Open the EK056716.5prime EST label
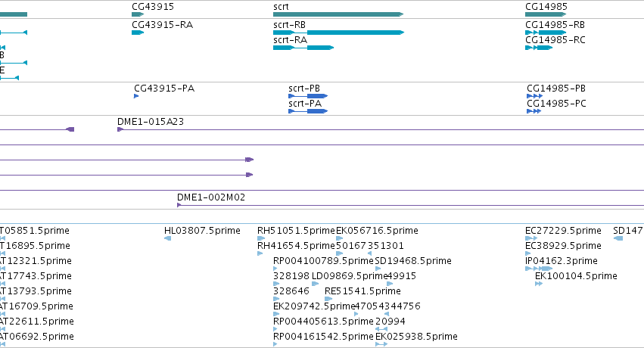The image size is (644, 348). pyautogui.click(x=377, y=231)
